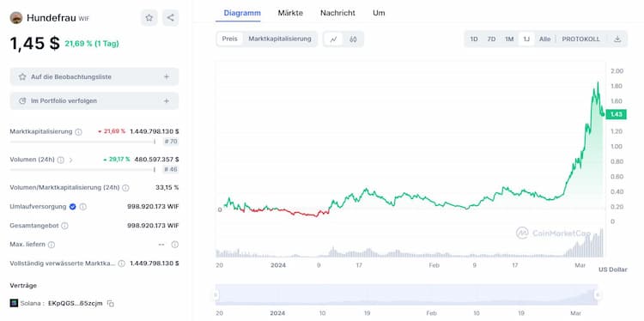Select the 7D time range button
The height and width of the screenshot is (321, 644).
coord(491,39)
